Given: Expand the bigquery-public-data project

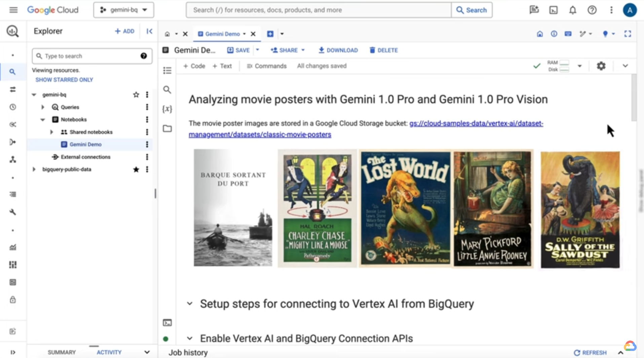Looking at the screenshot, I should click(34, 170).
